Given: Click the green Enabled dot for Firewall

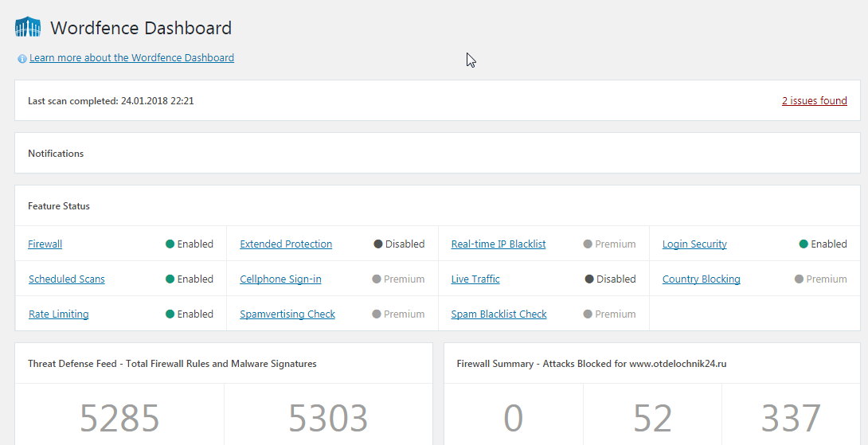Looking at the screenshot, I should (170, 244).
